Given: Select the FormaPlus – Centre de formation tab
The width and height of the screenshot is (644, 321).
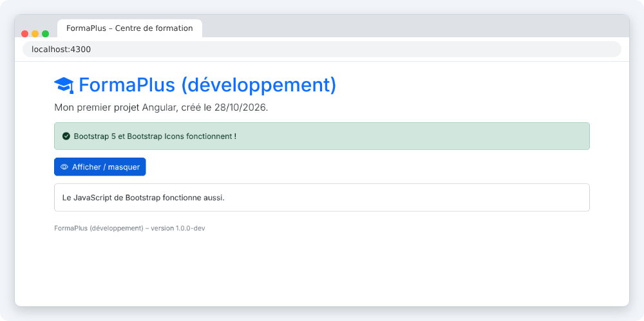Looking at the screenshot, I should [130, 28].
